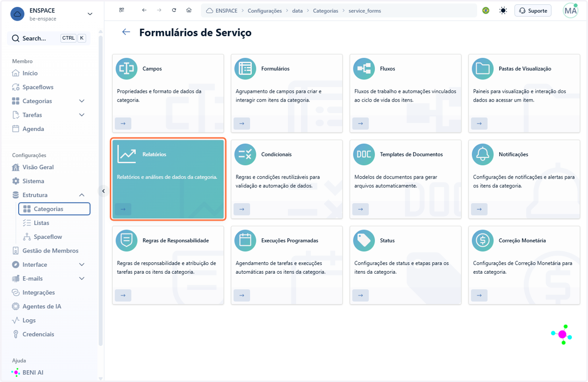The width and height of the screenshot is (588, 382).
Task: Click the arrow button on the Formulários card
Action: coord(242,124)
